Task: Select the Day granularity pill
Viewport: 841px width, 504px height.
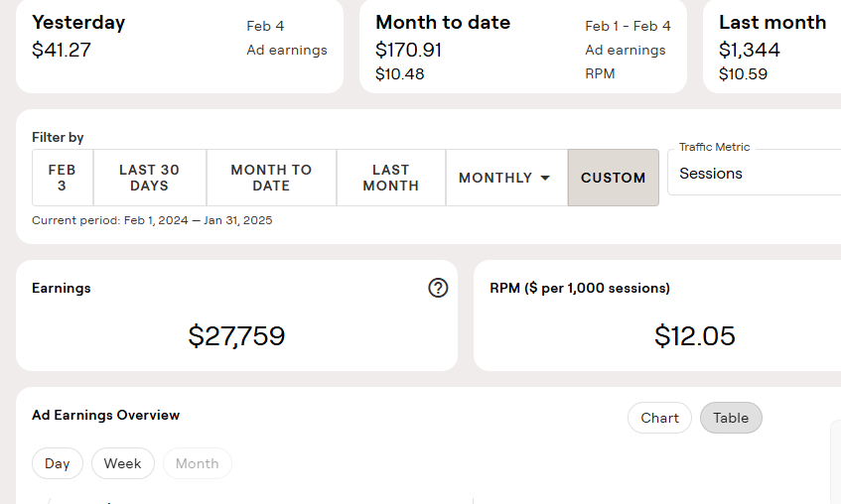Action: pos(58,463)
